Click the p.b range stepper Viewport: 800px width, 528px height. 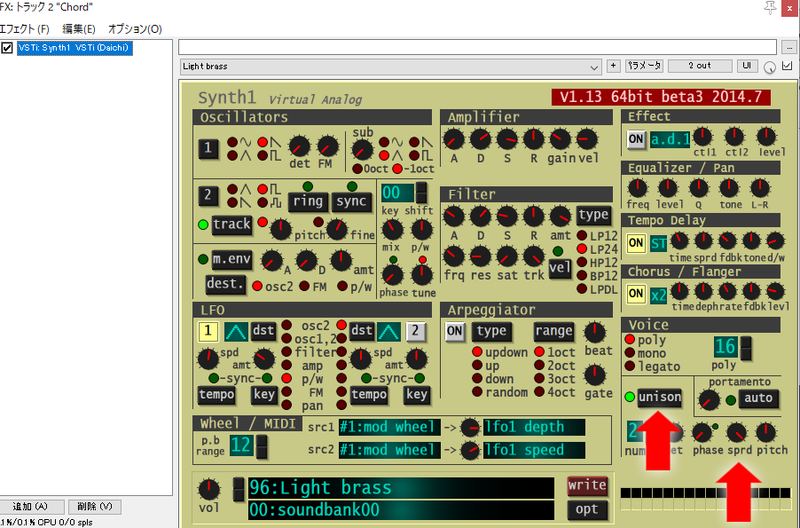pyautogui.click(x=261, y=446)
